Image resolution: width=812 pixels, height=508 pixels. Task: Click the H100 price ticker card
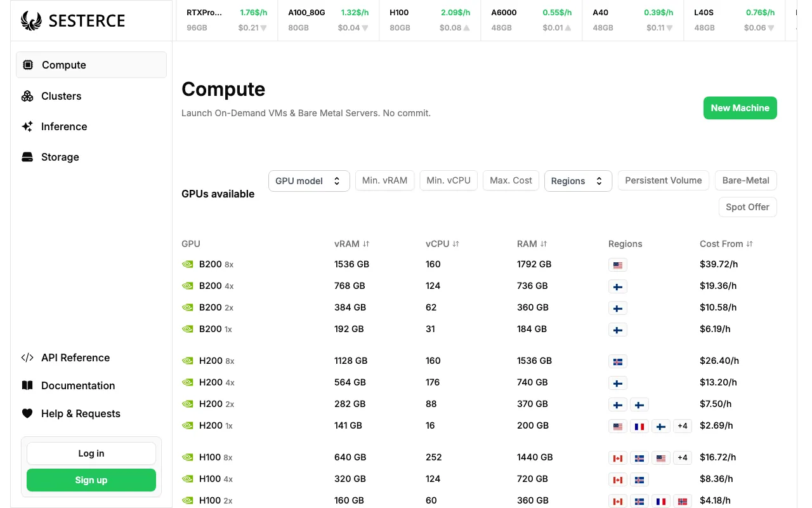tap(430, 20)
